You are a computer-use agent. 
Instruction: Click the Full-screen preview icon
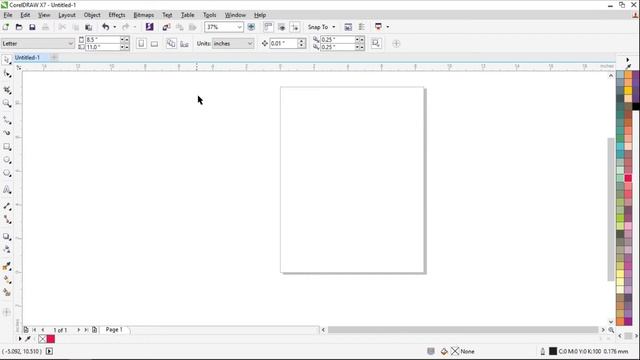point(251,27)
